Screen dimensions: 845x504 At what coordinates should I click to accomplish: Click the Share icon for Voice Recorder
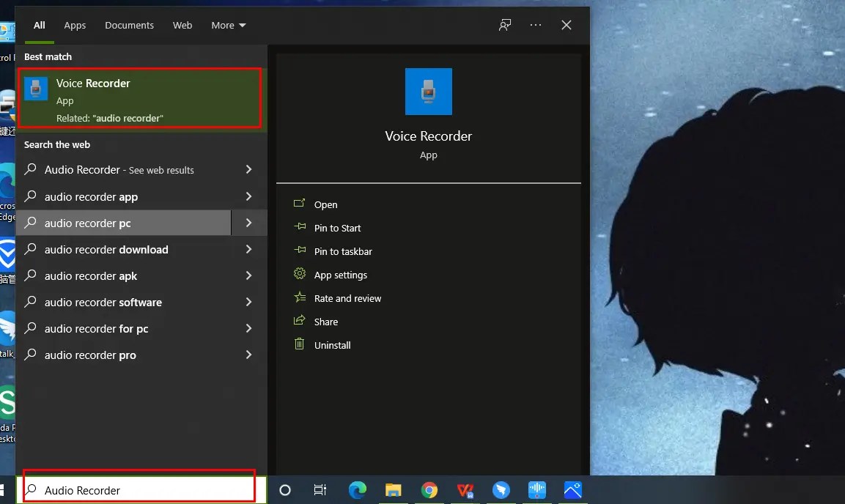[x=299, y=321]
